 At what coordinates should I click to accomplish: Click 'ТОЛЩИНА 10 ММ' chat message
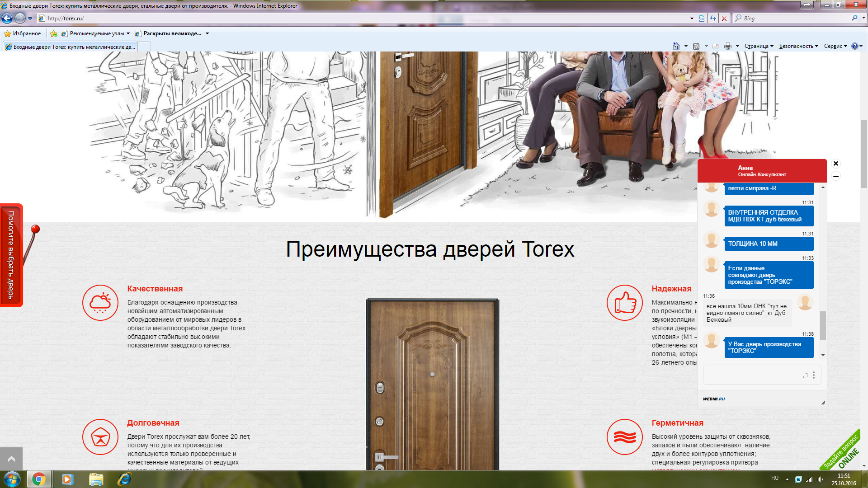point(769,244)
